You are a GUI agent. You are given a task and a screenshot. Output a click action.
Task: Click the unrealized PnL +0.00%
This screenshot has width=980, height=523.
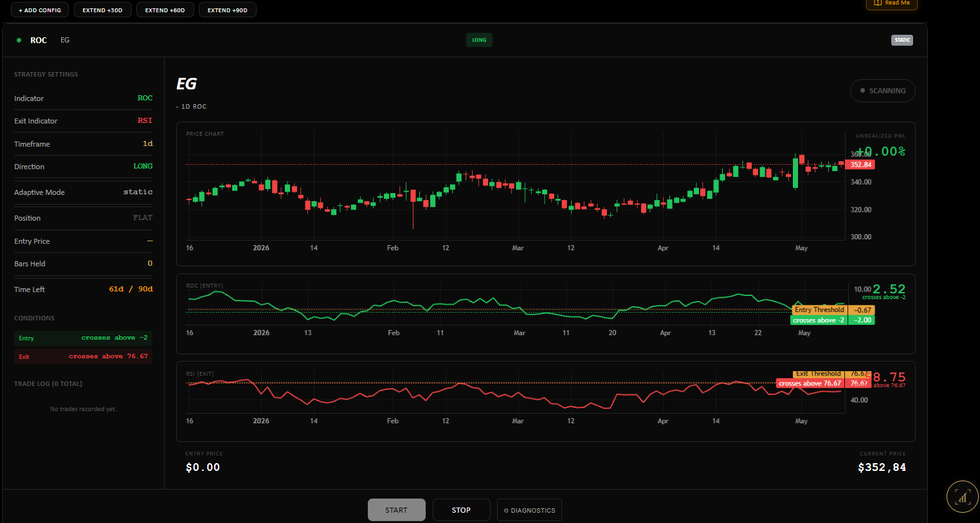pyautogui.click(x=880, y=151)
